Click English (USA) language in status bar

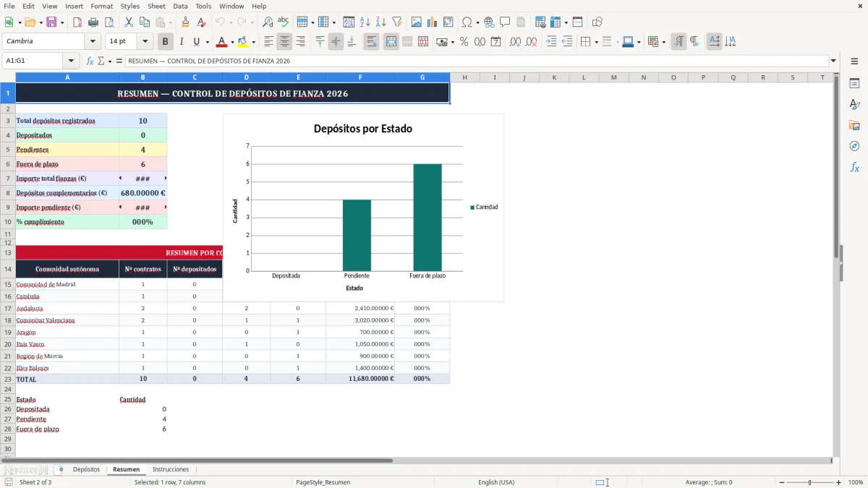(x=496, y=482)
